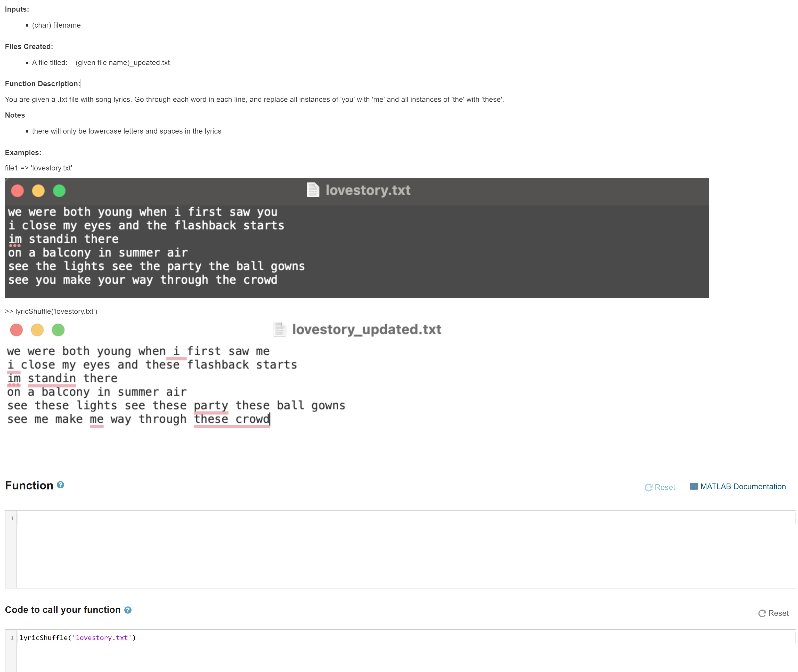Click the red circle in lovestory.txt image
The width and height of the screenshot is (798, 672).
coord(18,191)
